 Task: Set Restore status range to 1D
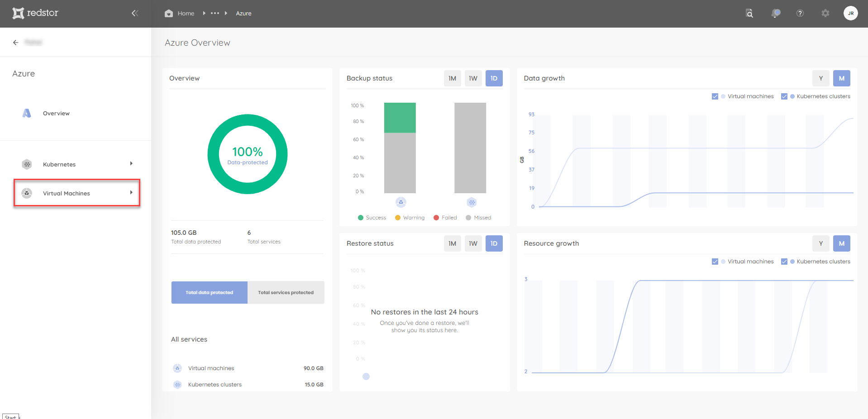point(494,243)
